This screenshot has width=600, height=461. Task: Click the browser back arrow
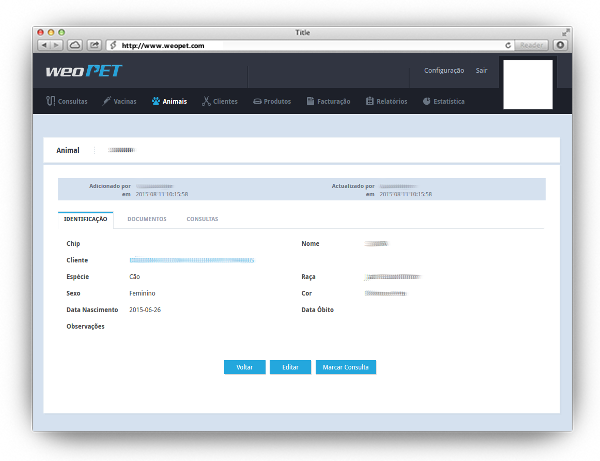point(44,45)
